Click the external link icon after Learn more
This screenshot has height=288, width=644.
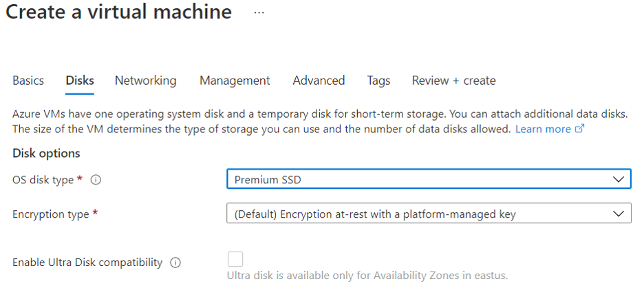[x=579, y=129]
